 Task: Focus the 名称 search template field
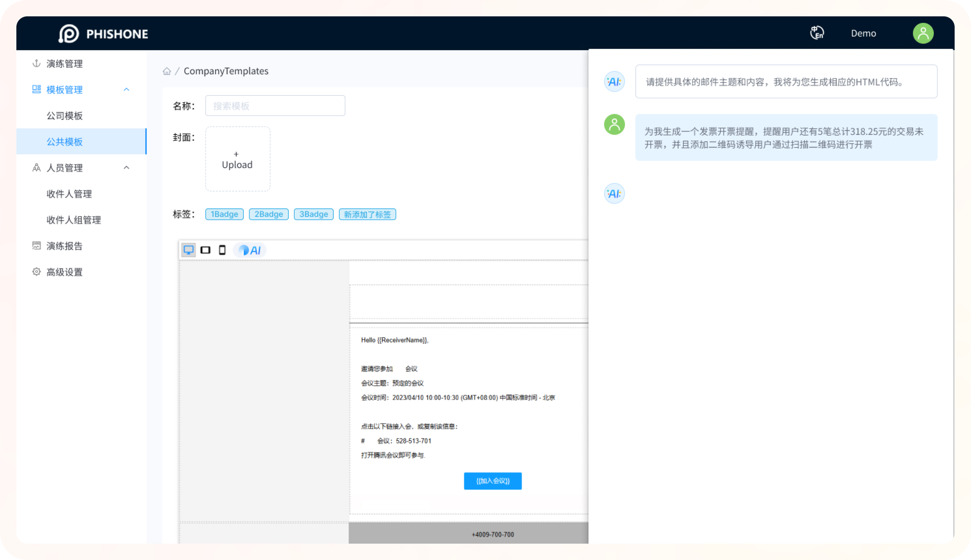point(275,106)
